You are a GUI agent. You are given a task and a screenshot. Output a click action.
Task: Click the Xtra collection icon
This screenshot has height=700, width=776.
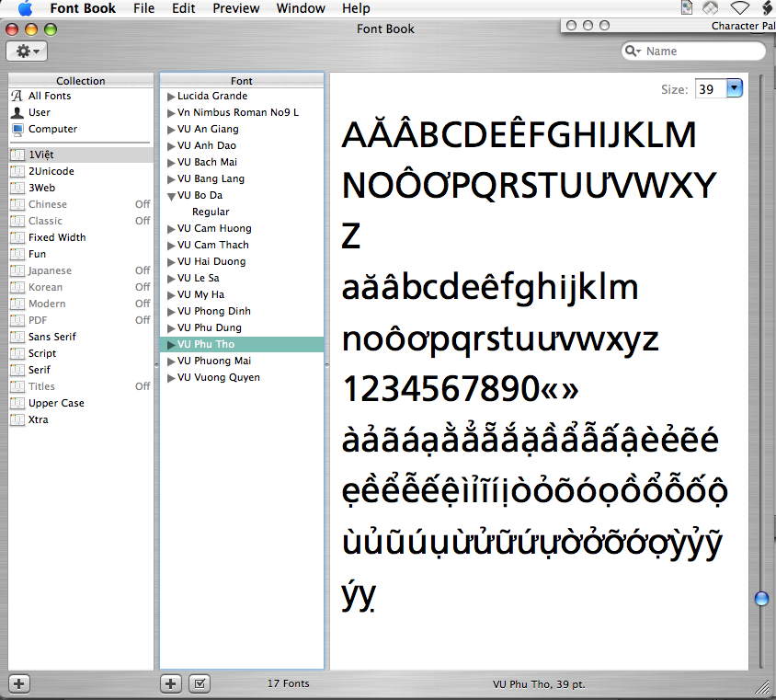coord(17,419)
